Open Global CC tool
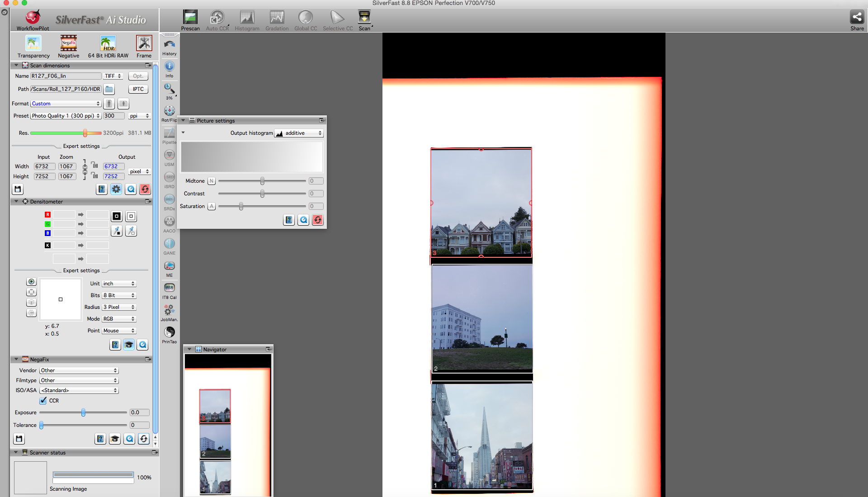 pyautogui.click(x=306, y=20)
